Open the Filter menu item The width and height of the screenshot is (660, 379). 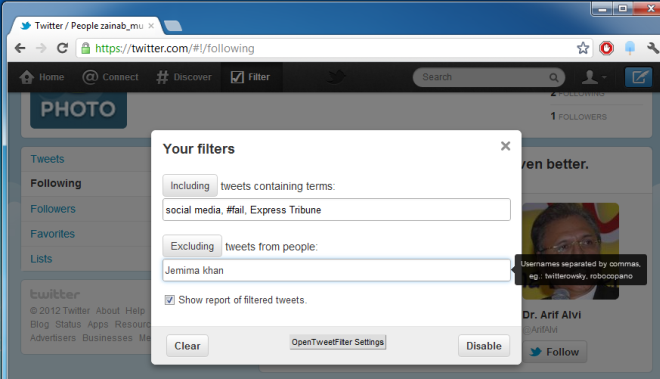250,77
